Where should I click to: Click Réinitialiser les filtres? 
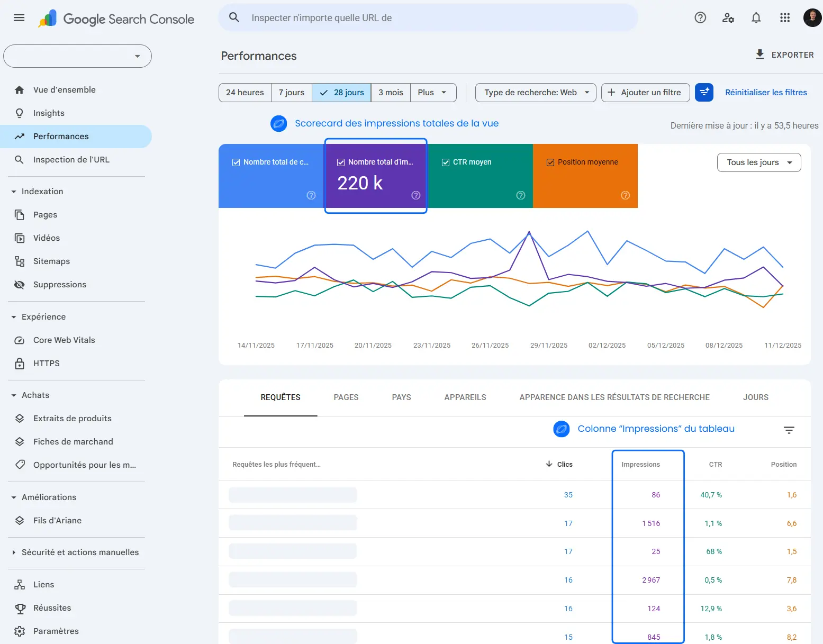click(x=766, y=92)
